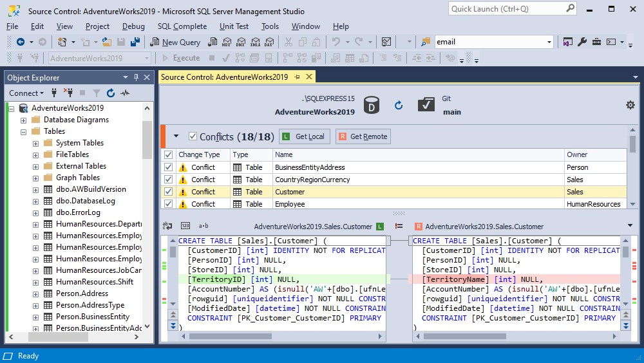Click the Get Remote button
The height and width of the screenshot is (363, 644).
point(363,136)
